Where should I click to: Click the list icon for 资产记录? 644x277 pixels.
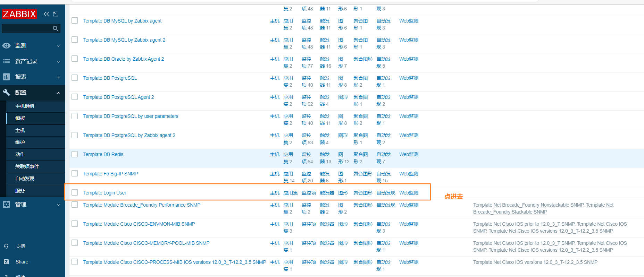click(x=6, y=61)
